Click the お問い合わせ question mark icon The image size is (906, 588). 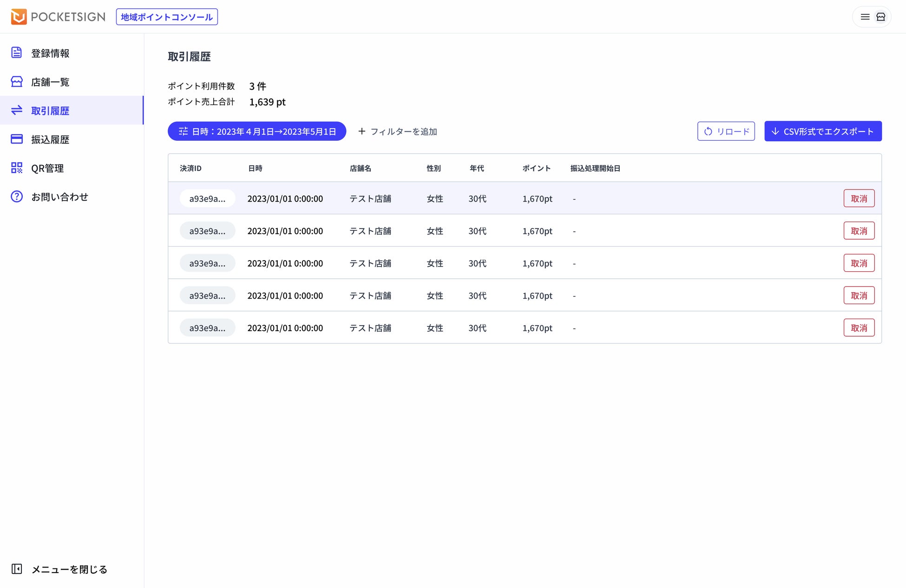17,196
